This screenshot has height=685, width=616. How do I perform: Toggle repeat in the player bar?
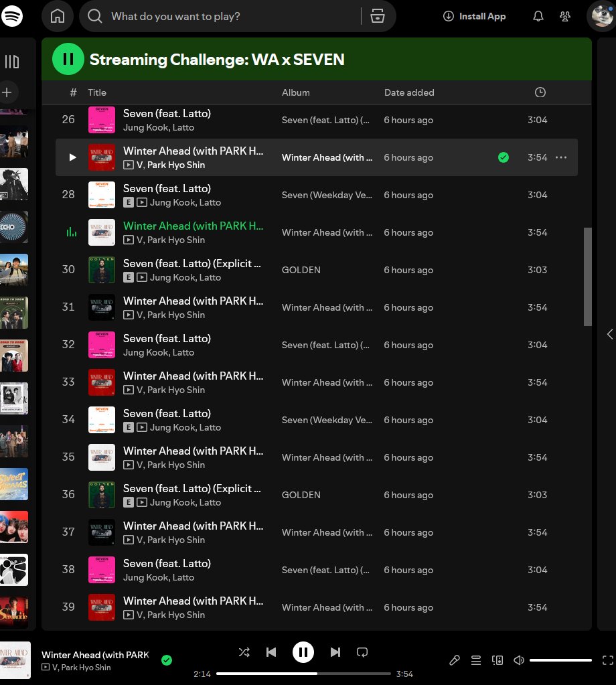pyautogui.click(x=362, y=652)
